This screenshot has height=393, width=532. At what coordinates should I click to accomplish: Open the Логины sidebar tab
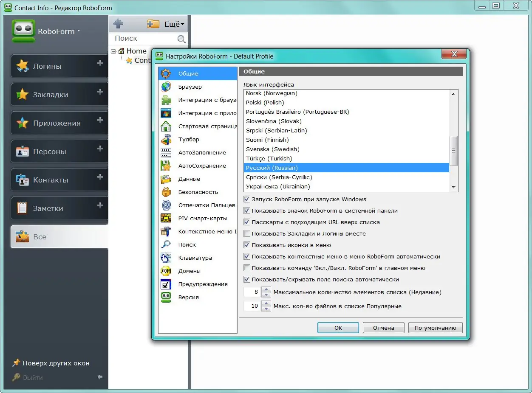pyautogui.click(x=59, y=66)
